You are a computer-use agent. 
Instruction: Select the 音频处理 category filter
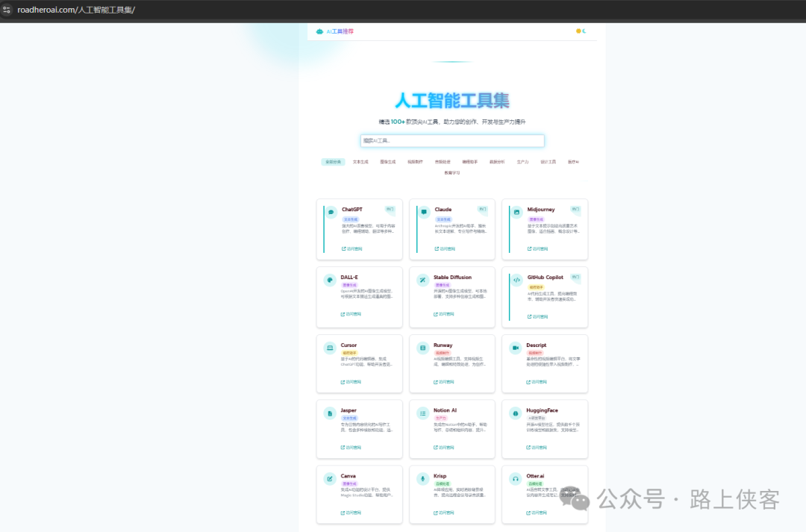pyautogui.click(x=443, y=162)
